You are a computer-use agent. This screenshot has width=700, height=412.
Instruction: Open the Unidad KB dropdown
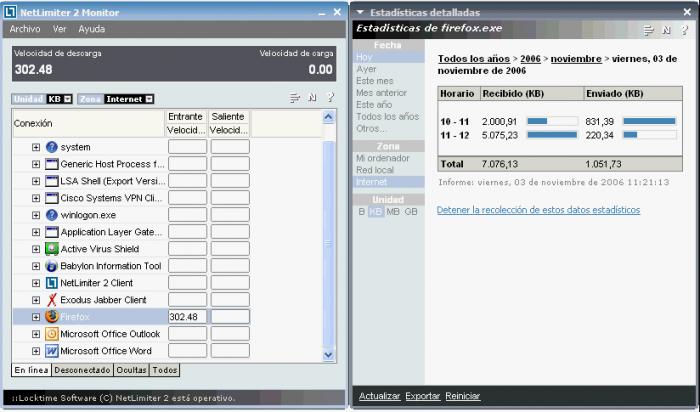pos(68,99)
